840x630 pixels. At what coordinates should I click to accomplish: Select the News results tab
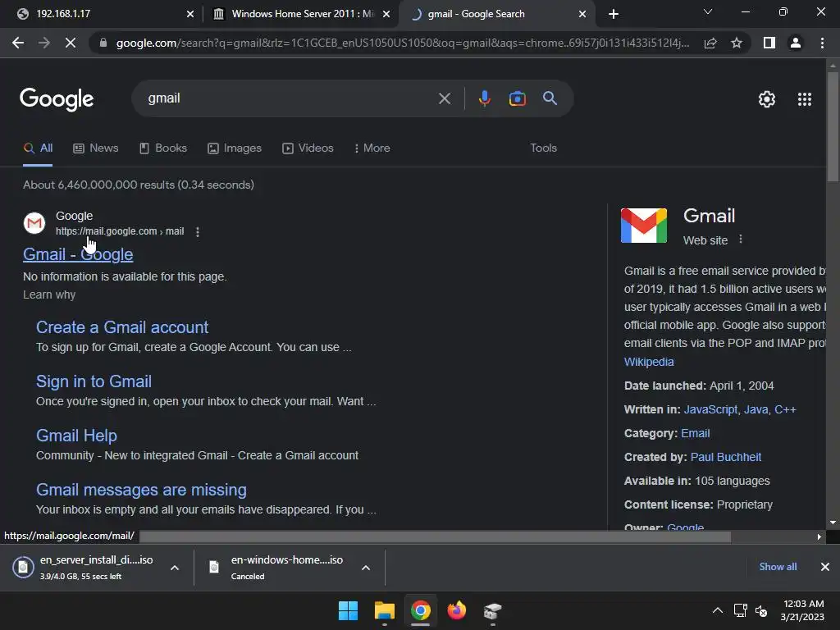95,148
